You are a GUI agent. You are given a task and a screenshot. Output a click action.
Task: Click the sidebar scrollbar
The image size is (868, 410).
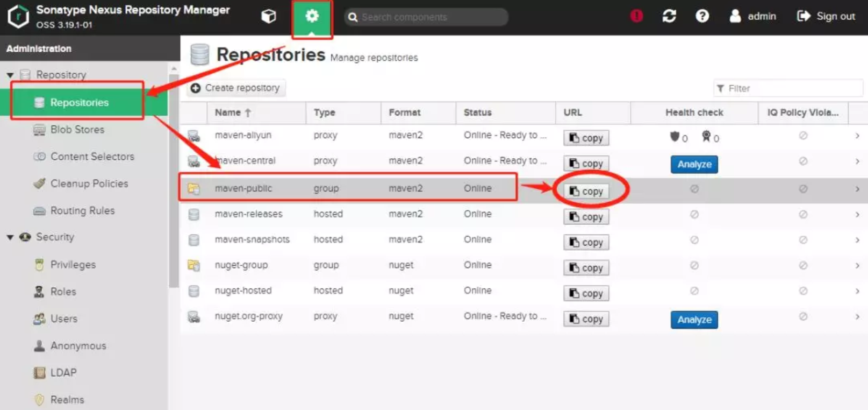click(x=174, y=180)
